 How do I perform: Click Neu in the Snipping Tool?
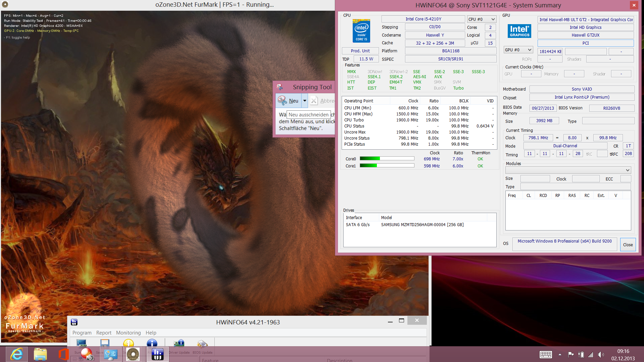pos(289,101)
